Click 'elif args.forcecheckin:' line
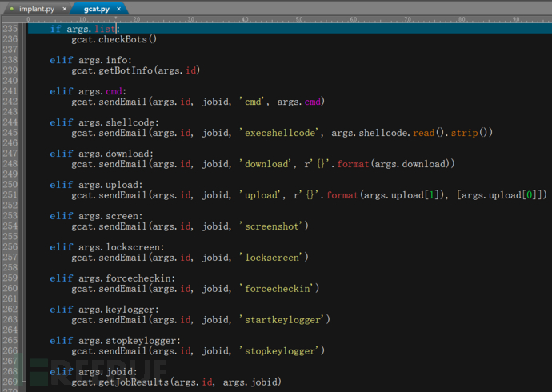The height and width of the screenshot is (392, 552). [x=112, y=278]
